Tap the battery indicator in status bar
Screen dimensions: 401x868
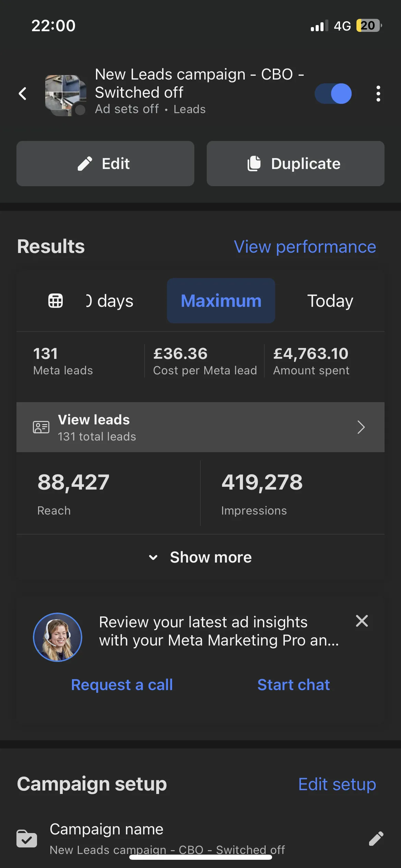(369, 26)
